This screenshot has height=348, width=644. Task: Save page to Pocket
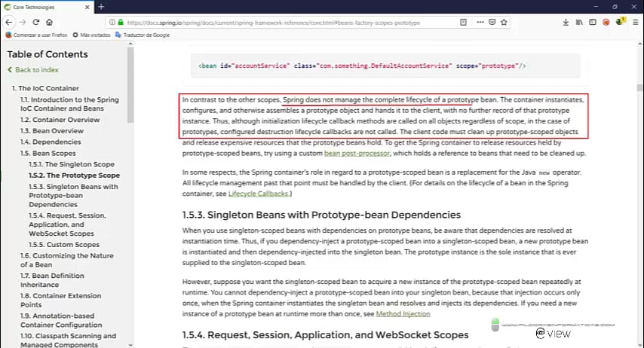pos(492,22)
